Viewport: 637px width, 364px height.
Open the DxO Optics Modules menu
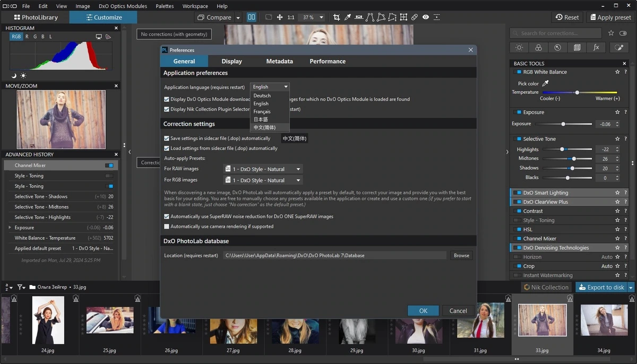[x=123, y=6]
